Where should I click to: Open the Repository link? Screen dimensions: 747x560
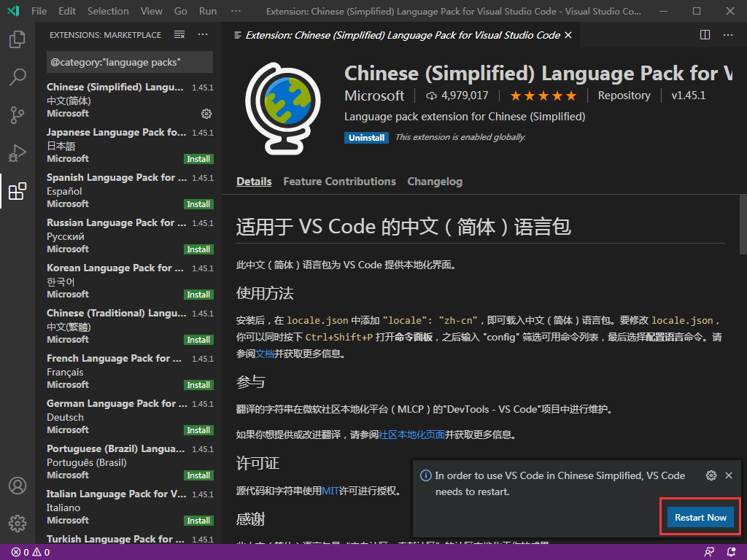pos(624,96)
